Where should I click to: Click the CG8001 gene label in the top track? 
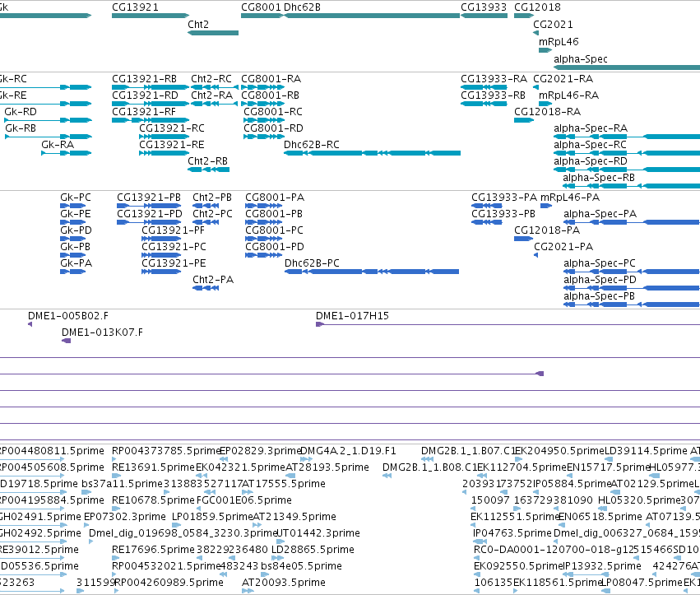[261, 7]
